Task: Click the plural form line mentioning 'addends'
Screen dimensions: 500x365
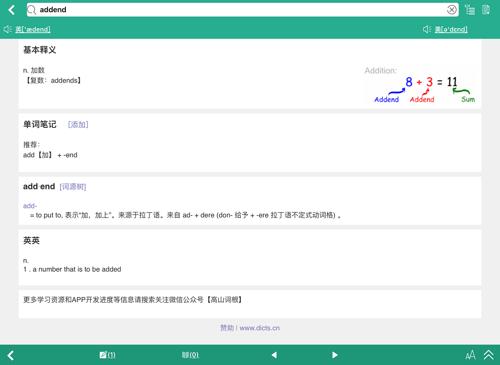Action: point(52,80)
